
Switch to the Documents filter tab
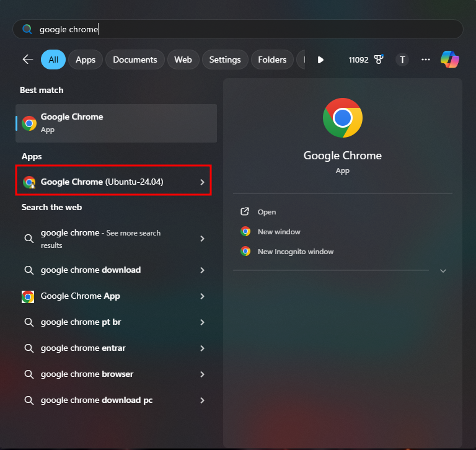pyautogui.click(x=135, y=60)
